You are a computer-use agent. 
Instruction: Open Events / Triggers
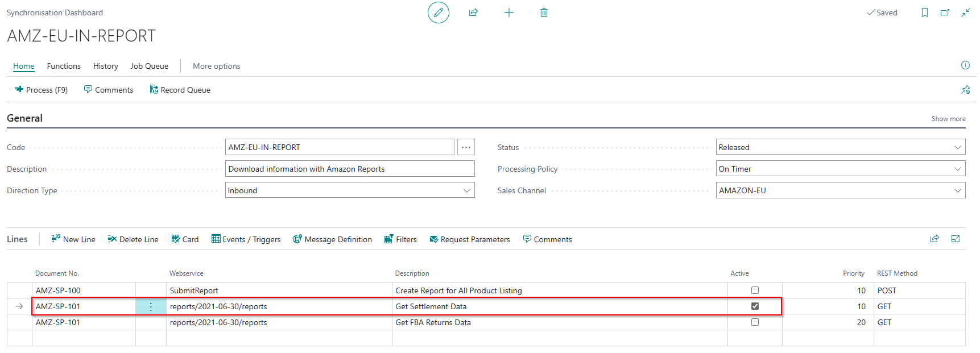point(246,239)
